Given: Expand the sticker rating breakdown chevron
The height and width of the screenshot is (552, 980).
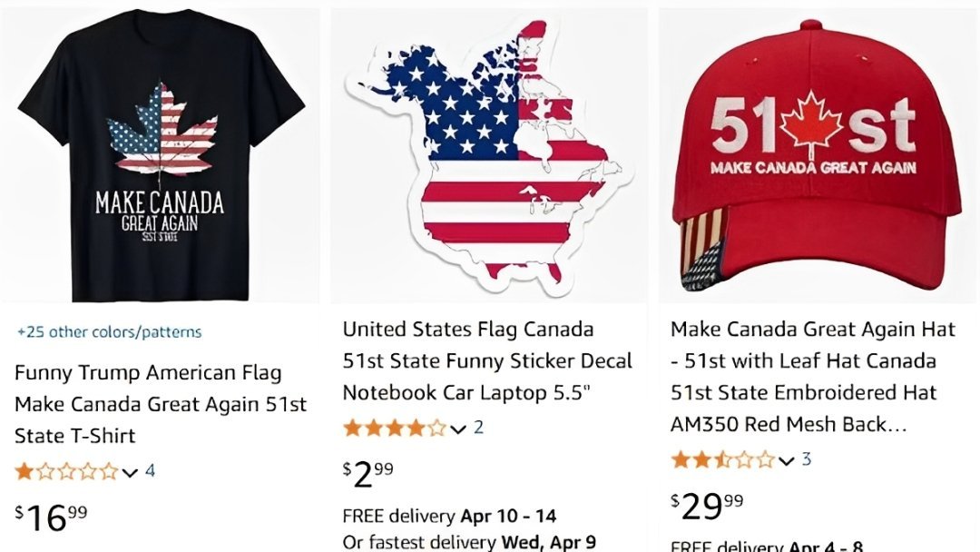Looking at the screenshot, I should click(458, 429).
